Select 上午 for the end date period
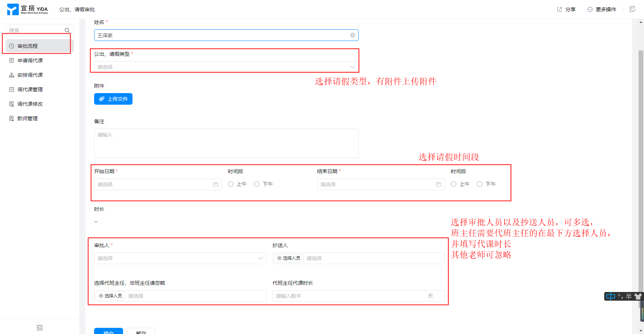644x334 pixels. click(x=454, y=184)
